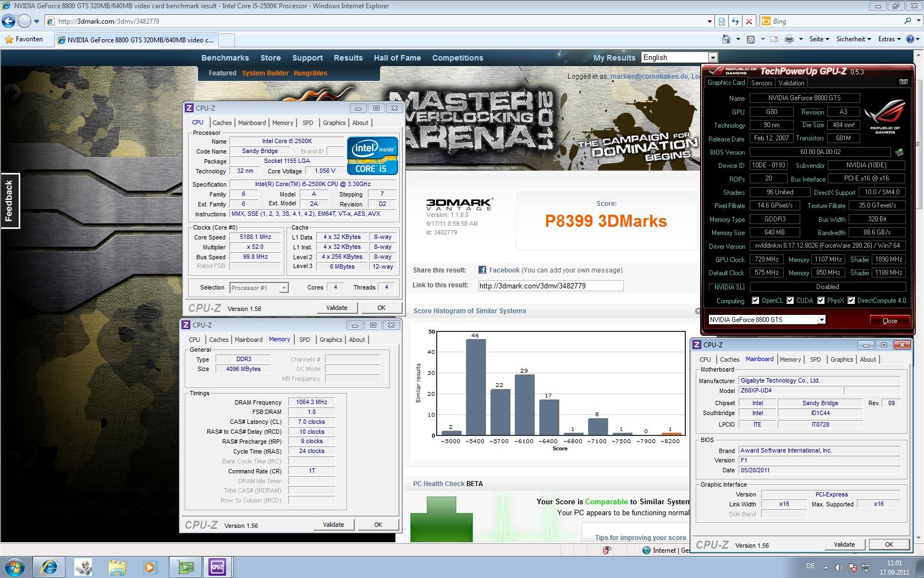Viewport: 924px width, 578px height.
Task: Click OK in memory CPU-Z window
Action: click(x=378, y=525)
